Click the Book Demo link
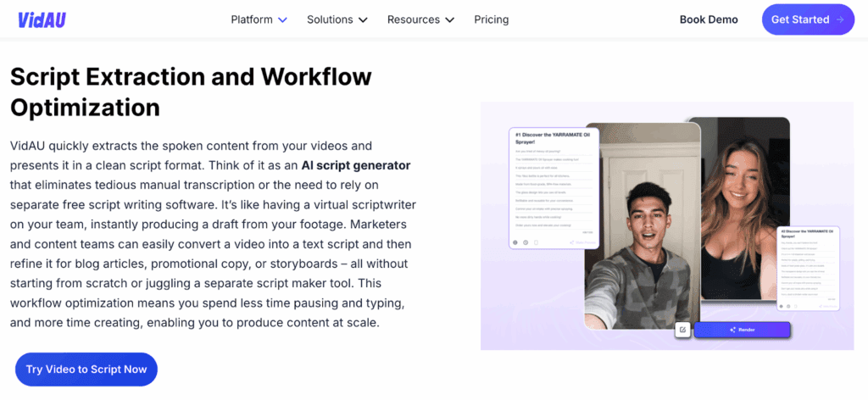Image resolution: width=868 pixels, height=400 pixels. pos(709,19)
